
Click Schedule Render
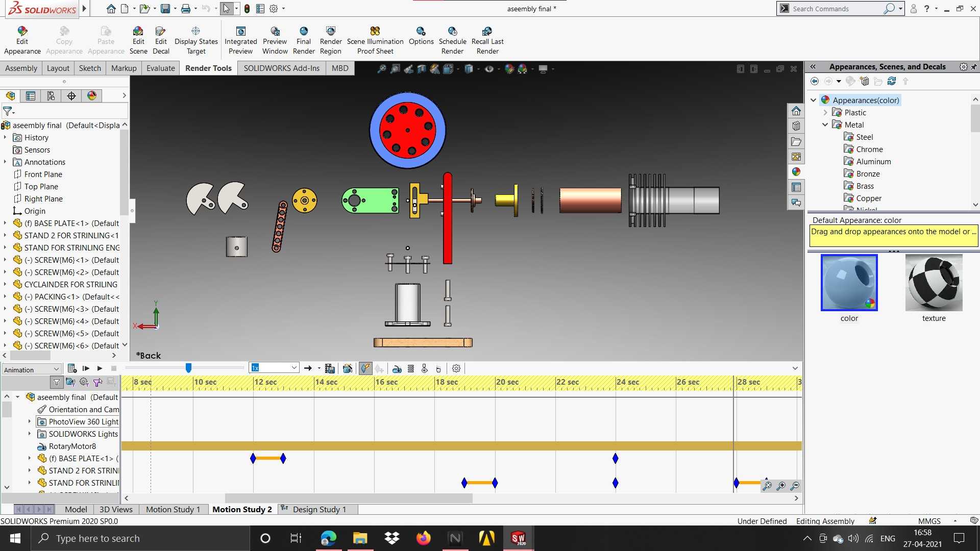[x=453, y=40]
